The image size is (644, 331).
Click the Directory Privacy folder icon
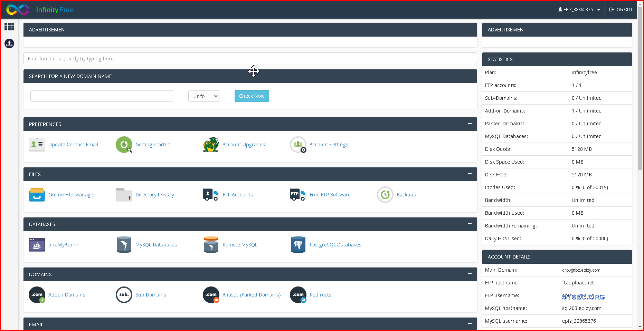pyautogui.click(x=124, y=195)
